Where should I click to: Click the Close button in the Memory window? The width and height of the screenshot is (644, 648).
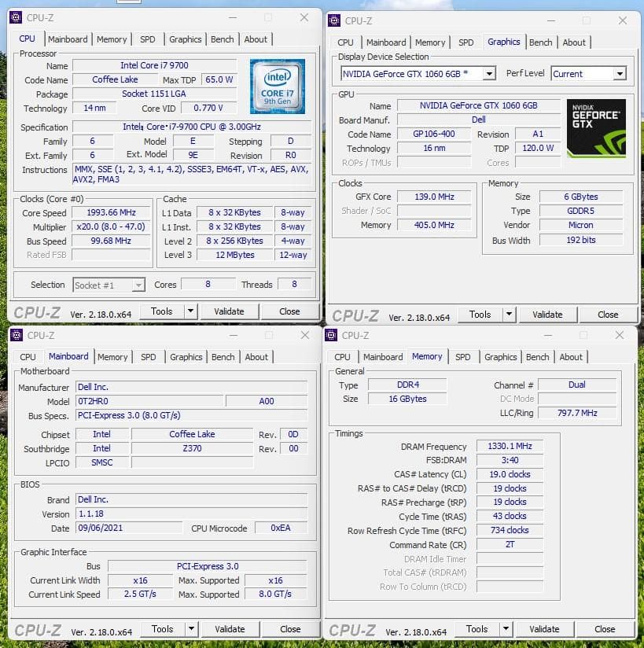pyautogui.click(x=605, y=629)
